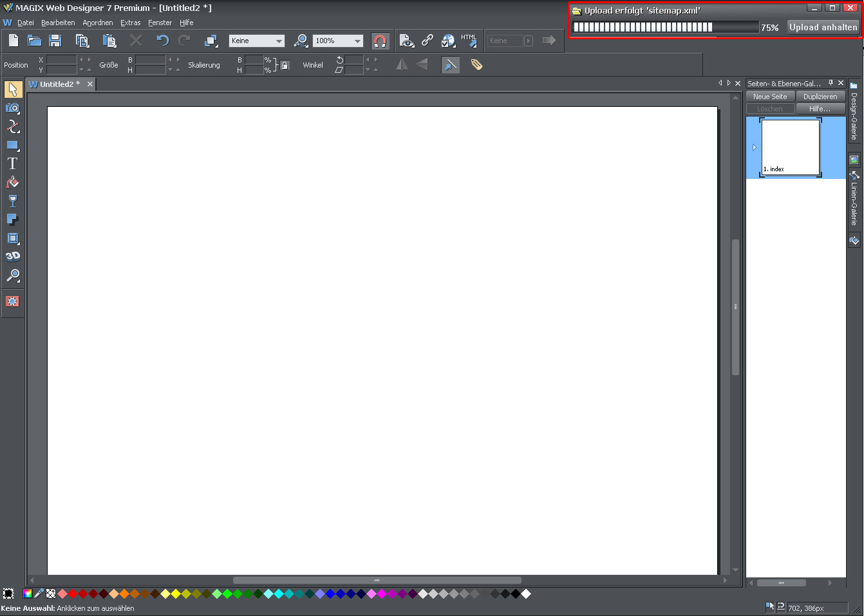Image resolution: width=864 pixels, height=616 pixels.
Task: Toggle the highlighted arrow button beside flip icons
Action: point(451,64)
